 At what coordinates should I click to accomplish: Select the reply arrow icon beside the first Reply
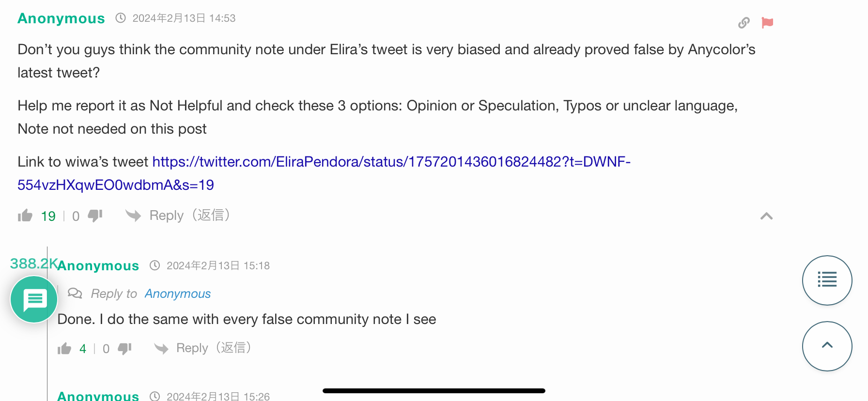(133, 215)
